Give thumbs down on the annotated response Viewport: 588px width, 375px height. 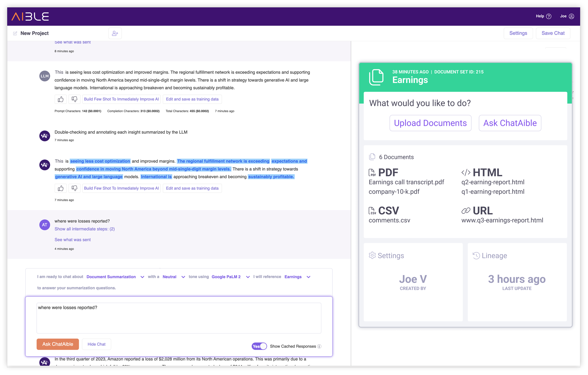[x=74, y=188]
